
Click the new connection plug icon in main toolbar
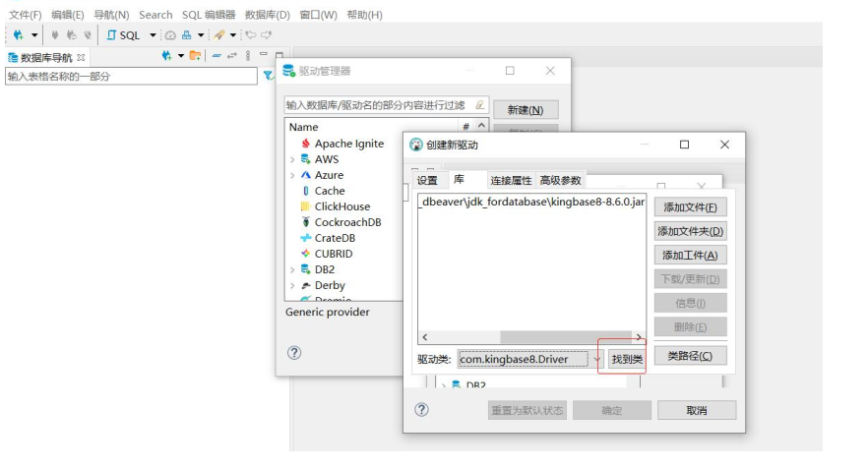19,34
